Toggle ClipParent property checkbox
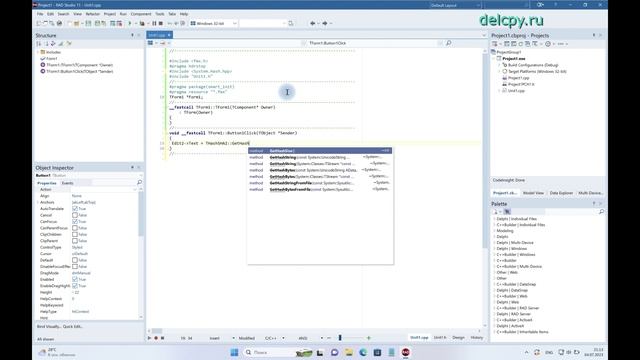 (75, 241)
